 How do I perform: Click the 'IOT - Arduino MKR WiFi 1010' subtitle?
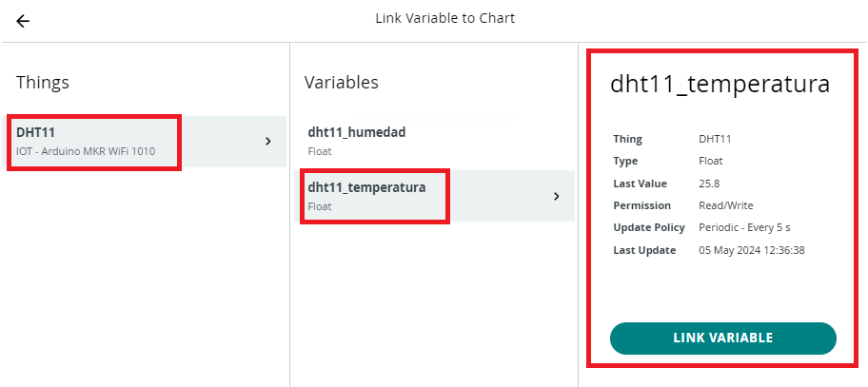tap(86, 151)
